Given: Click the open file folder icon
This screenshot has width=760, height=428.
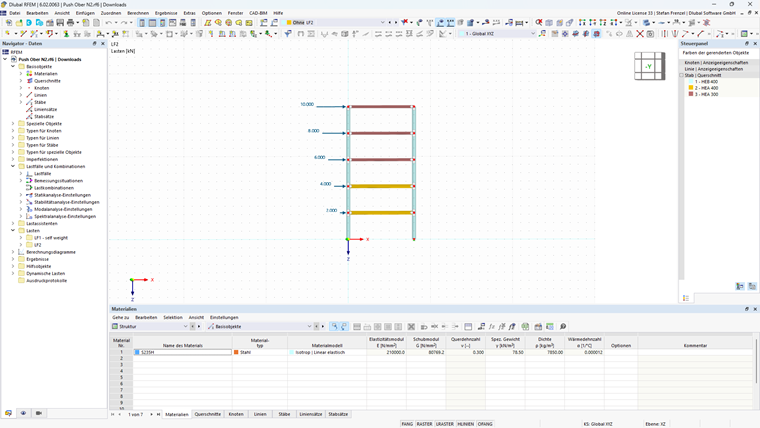Looking at the screenshot, I should (19, 23).
